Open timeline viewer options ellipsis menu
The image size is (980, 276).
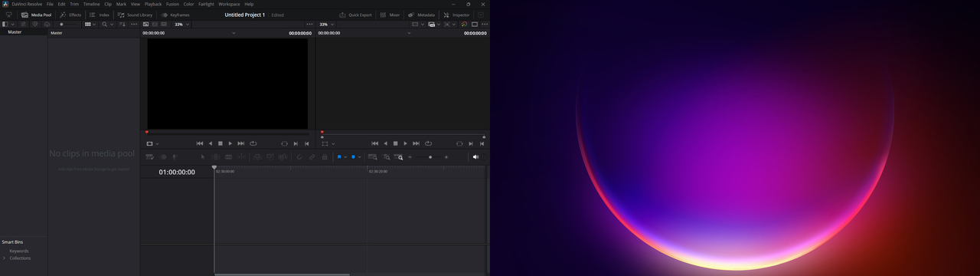pyautogui.click(x=484, y=25)
